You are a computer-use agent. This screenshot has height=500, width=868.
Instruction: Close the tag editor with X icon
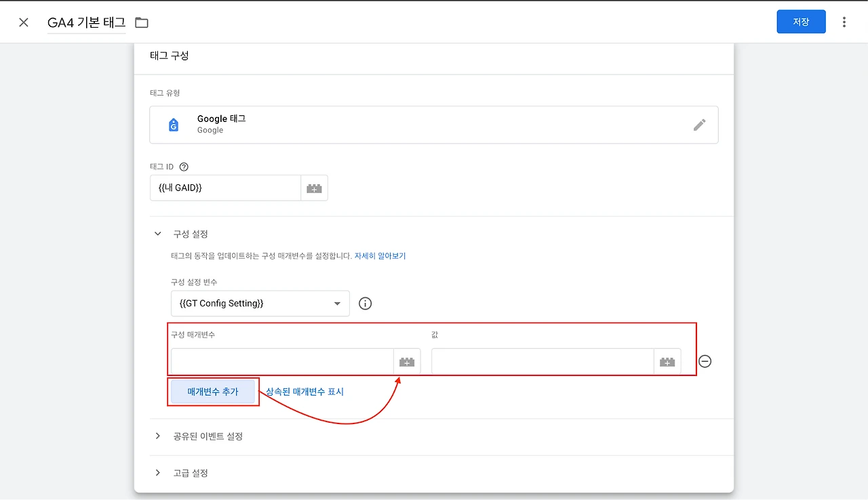pos(24,22)
